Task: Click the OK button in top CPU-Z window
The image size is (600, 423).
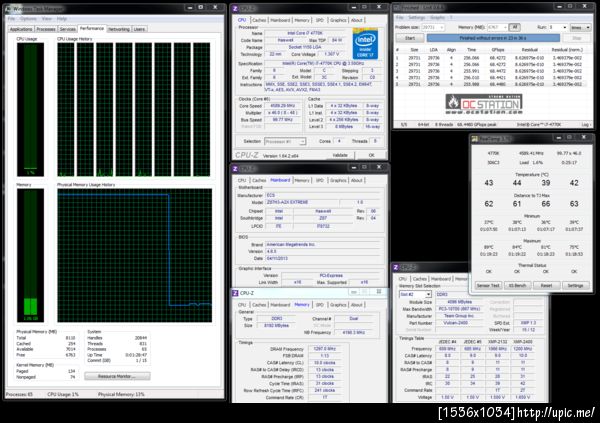Action: 371,155
